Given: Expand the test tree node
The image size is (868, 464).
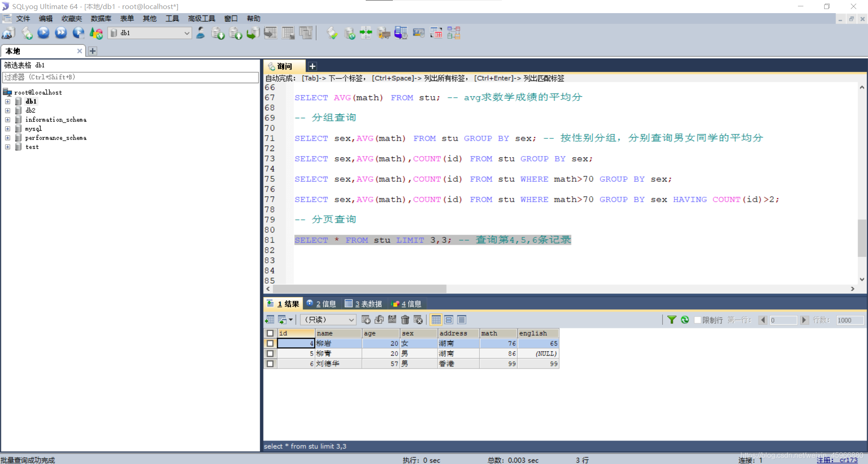Looking at the screenshot, I should pos(8,147).
